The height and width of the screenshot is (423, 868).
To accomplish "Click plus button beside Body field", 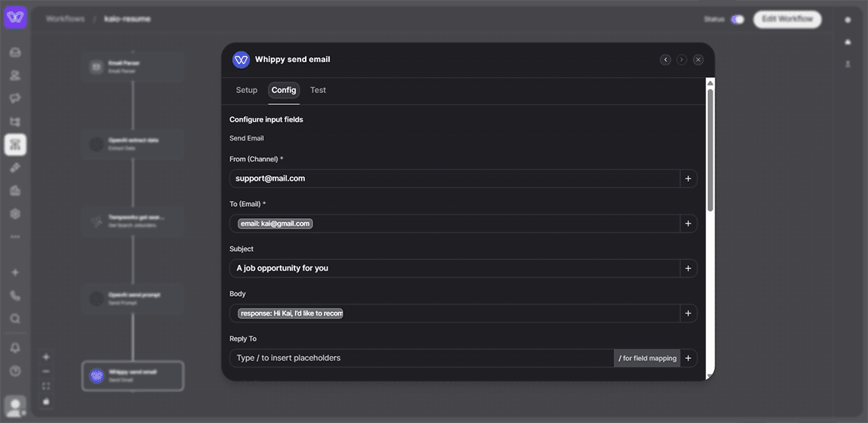I will [688, 313].
